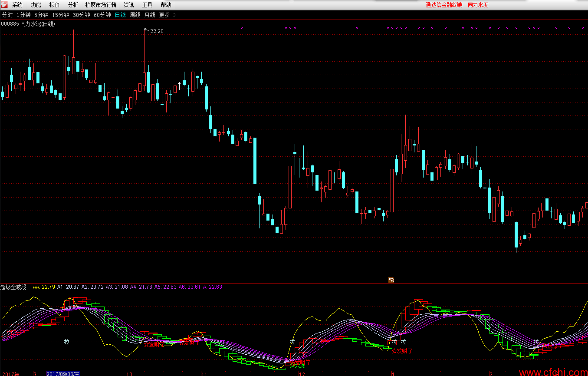Switch to the 分时 intraday view
This screenshot has width=588, height=376.
[x=7, y=15]
